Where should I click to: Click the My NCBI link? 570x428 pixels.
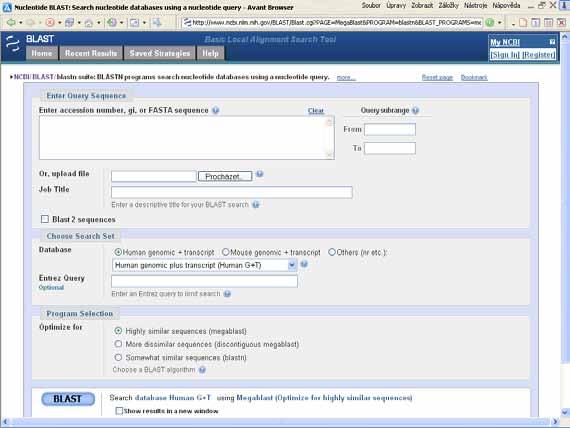(x=505, y=42)
